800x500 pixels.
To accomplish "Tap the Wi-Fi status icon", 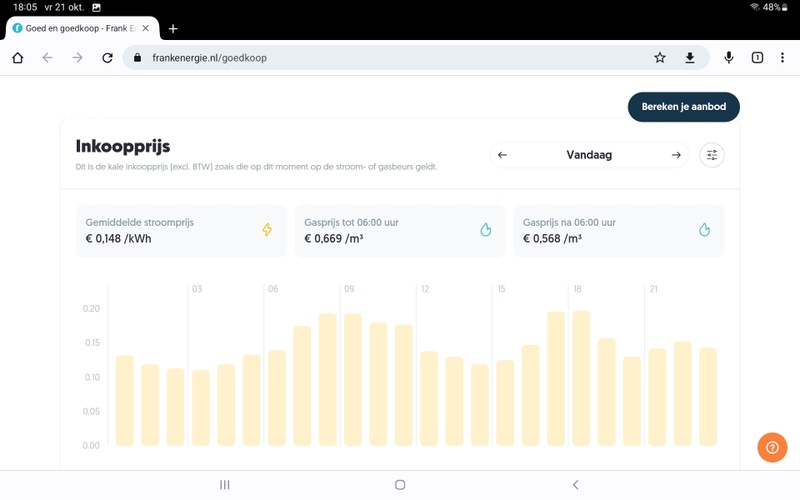I will click(x=755, y=7).
